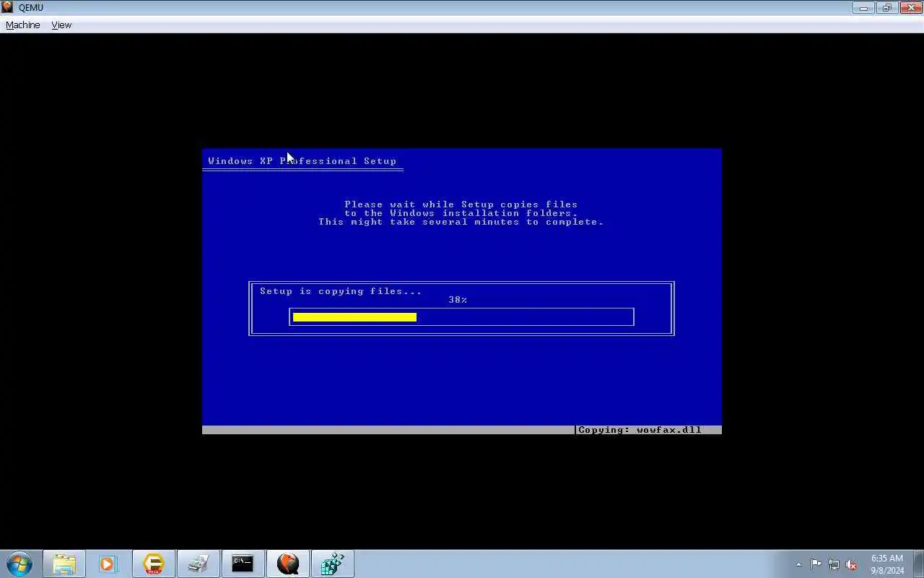Close the QEMU window

pos(910,8)
